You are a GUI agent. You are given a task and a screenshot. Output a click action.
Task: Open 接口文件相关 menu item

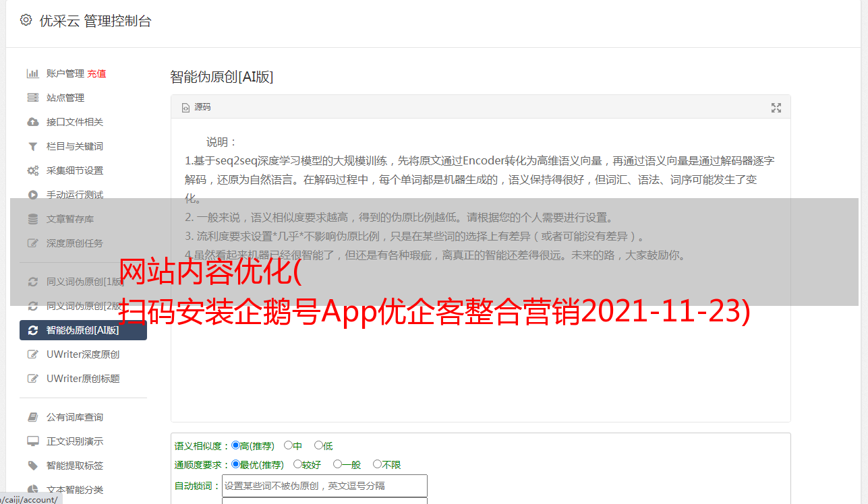click(75, 122)
